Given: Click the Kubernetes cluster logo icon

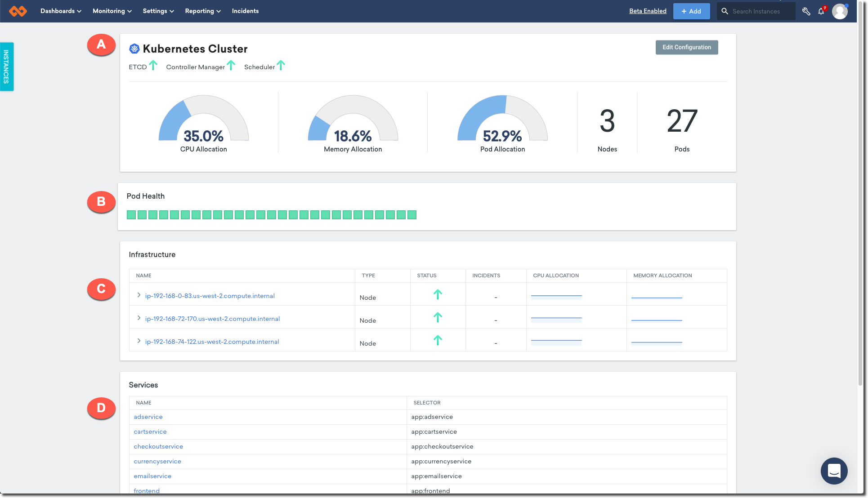Looking at the screenshot, I should click(134, 49).
